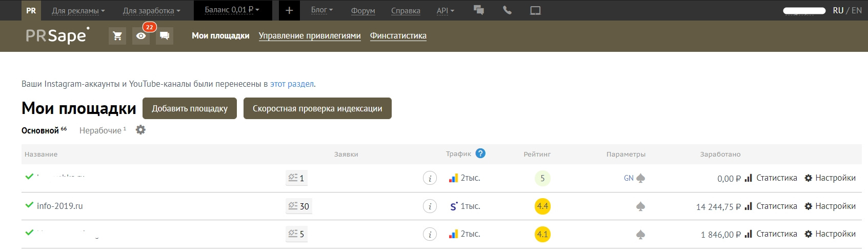
Task: Open the shopping cart icon
Action: [117, 36]
